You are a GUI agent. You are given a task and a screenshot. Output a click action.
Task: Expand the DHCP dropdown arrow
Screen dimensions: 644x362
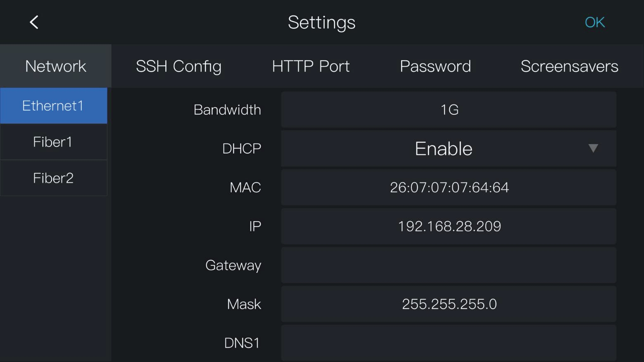click(x=593, y=149)
